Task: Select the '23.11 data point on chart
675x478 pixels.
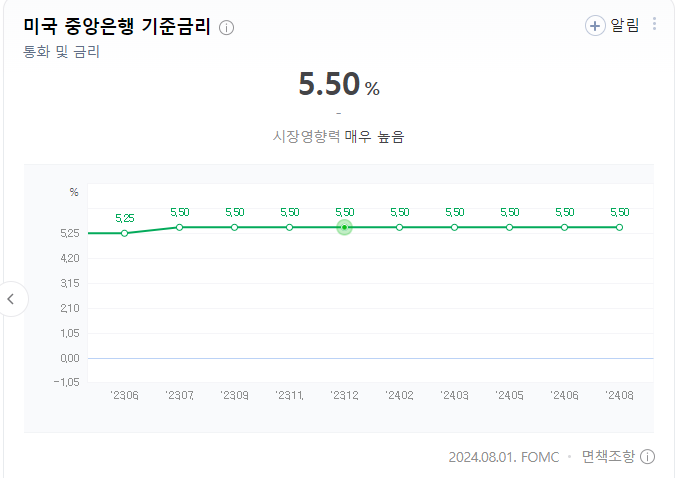Action: point(290,228)
